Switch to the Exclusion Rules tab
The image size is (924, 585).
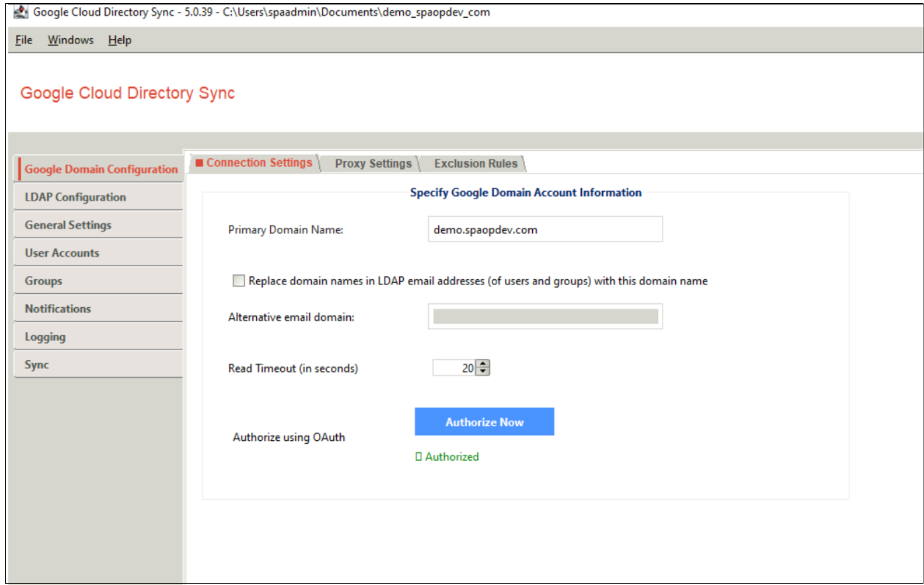tap(475, 163)
